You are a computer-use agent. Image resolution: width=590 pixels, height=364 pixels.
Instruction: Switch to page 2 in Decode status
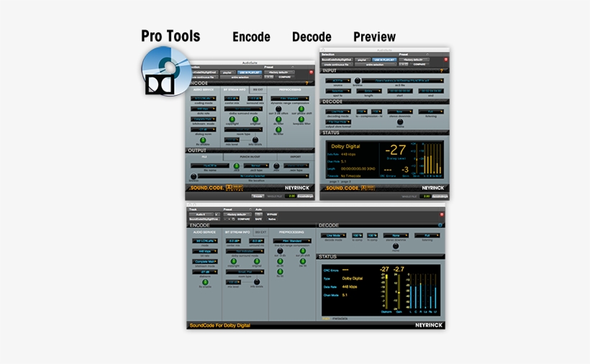[x=345, y=181]
